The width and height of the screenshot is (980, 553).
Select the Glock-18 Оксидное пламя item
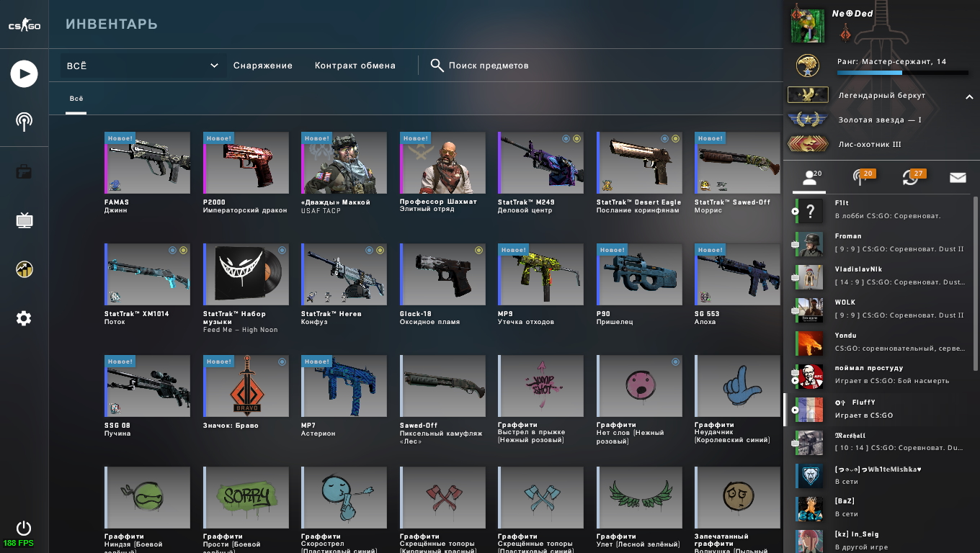coord(443,274)
